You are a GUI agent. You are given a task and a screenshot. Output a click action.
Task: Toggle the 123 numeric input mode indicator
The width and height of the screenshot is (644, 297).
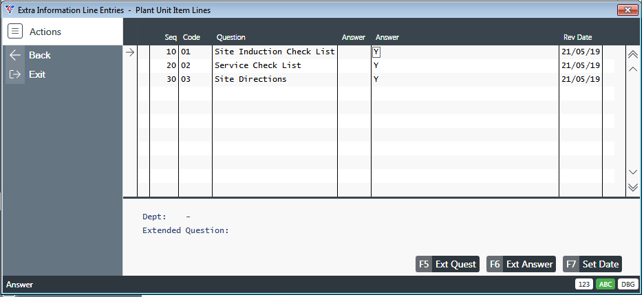[583, 285]
